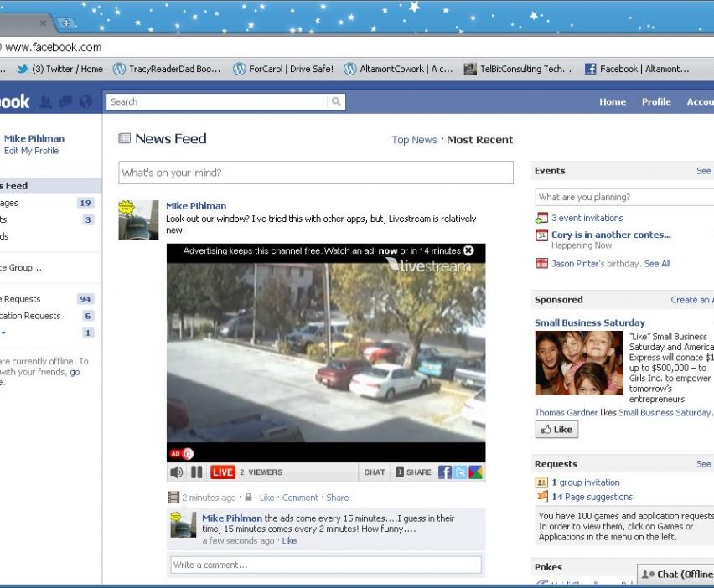
Task: Open notifications globe icon
Action: click(85, 102)
